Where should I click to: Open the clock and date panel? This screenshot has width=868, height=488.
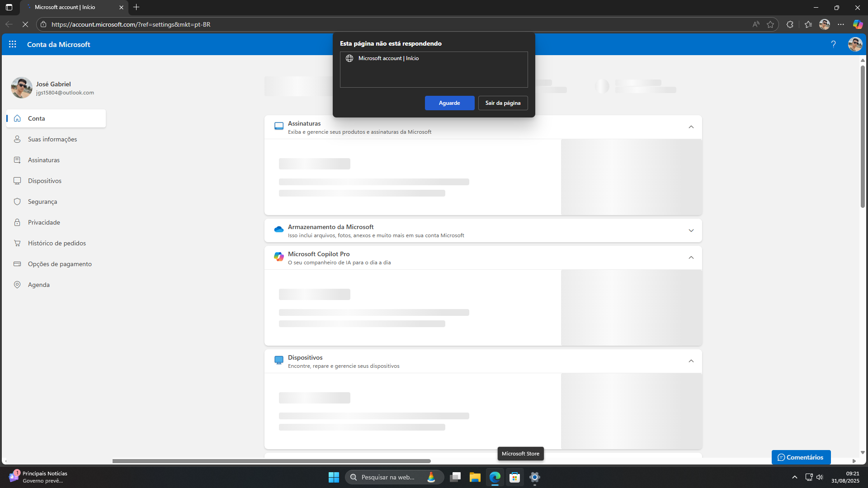click(x=845, y=477)
